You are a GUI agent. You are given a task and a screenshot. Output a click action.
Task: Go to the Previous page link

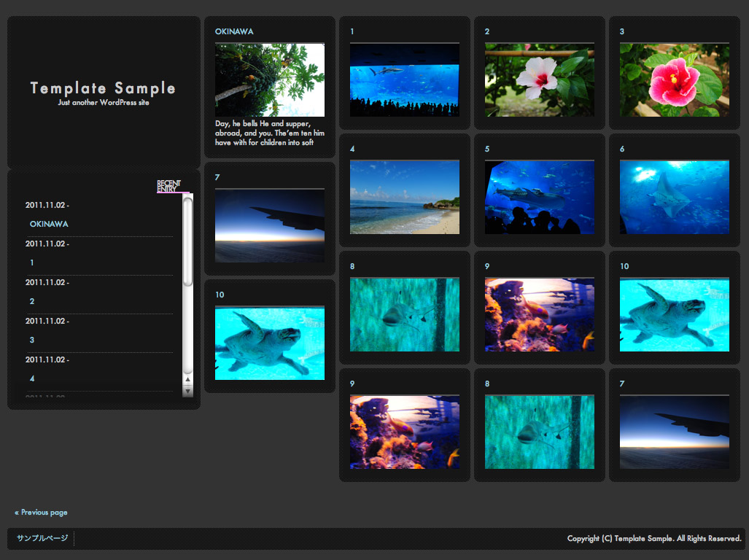click(41, 513)
